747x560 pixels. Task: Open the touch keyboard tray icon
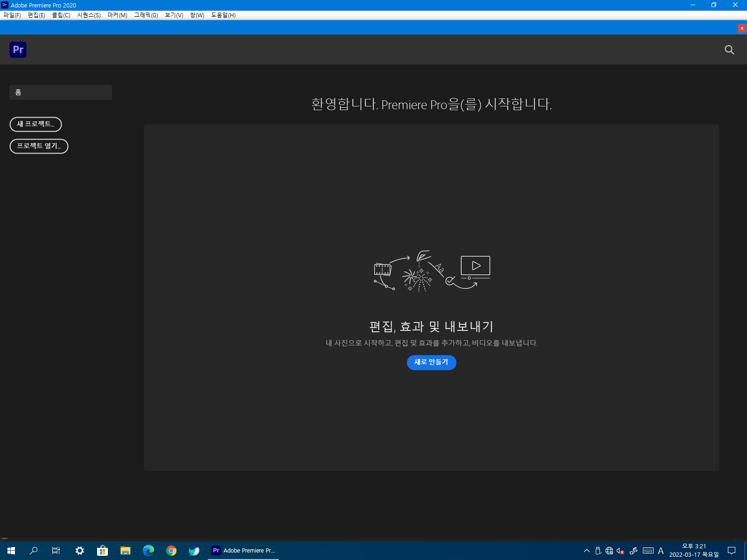(648, 551)
